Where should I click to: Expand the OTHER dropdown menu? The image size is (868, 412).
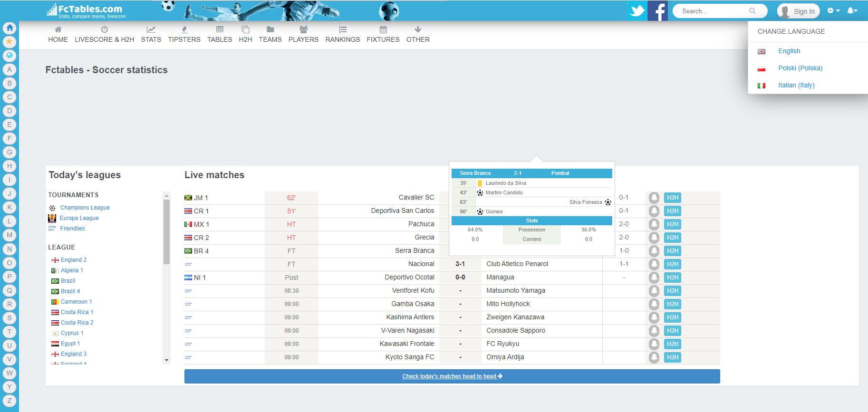(x=418, y=35)
